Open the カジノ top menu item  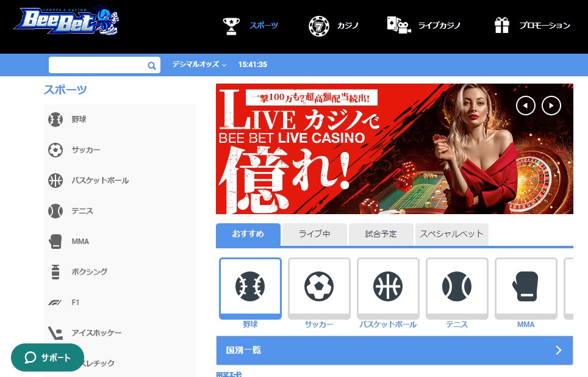click(x=348, y=26)
